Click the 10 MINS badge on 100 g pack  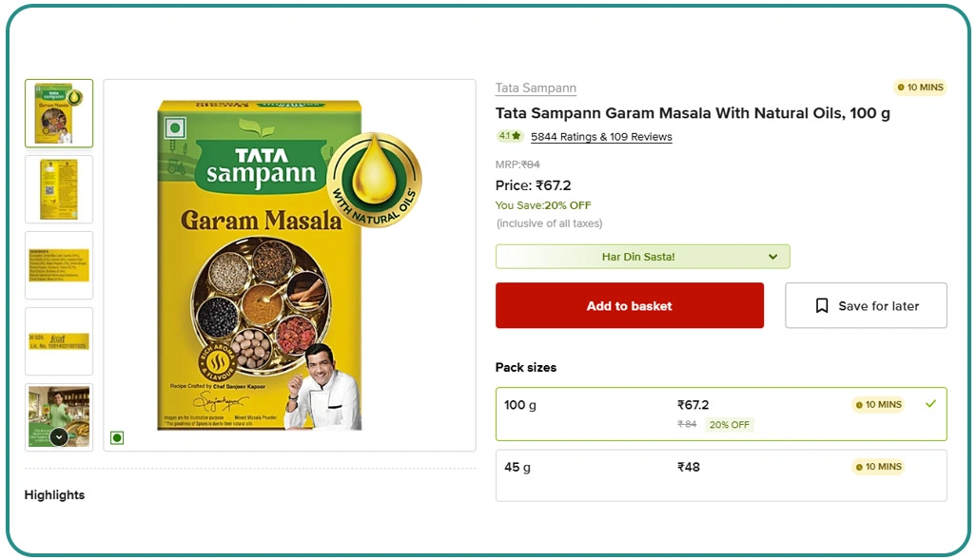(x=878, y=405)
